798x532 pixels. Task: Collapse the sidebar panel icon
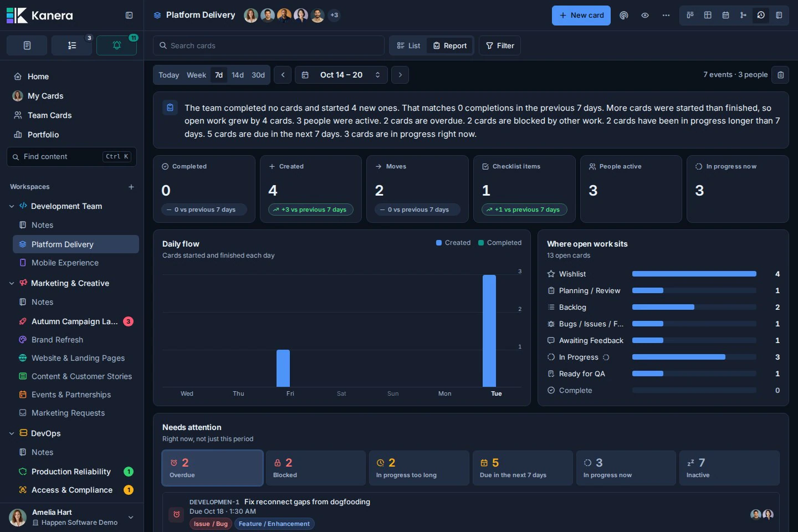point(129,16)
